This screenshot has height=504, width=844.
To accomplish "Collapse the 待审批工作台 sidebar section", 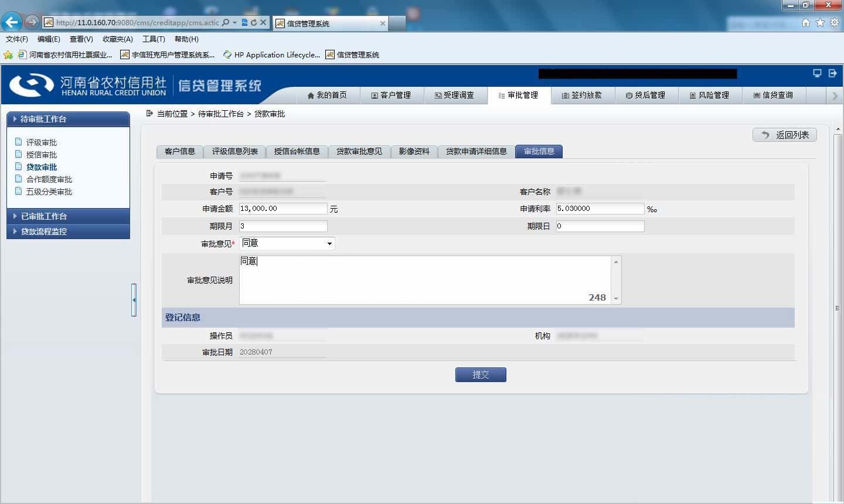I will pos(68,119).
